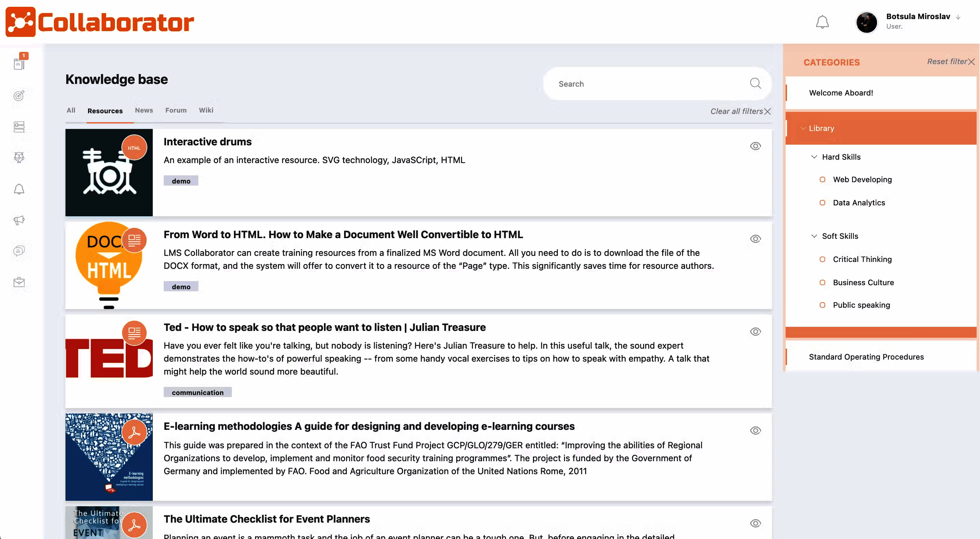Open the Collaborator logo
The height and width of the screenshot is (539, 980).
[x=100, y=22]
